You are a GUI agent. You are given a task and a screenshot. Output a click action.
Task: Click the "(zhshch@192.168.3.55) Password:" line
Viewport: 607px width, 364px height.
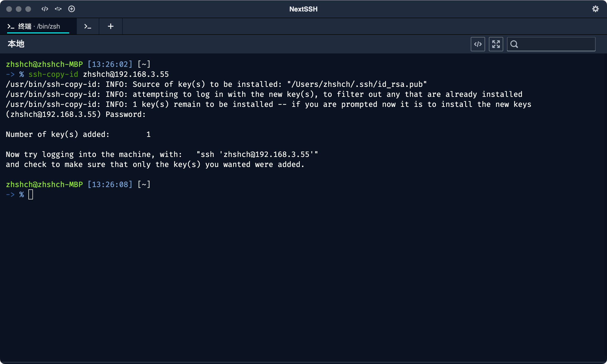coord(76,114)
